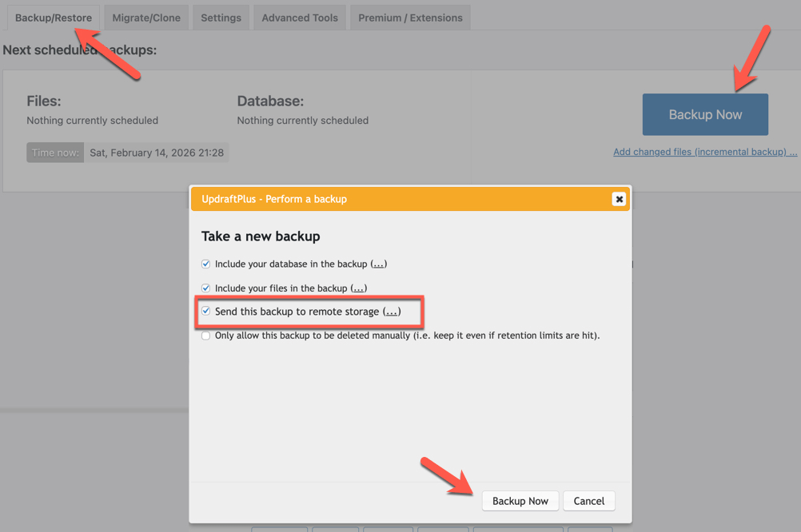Uncheck Include your files in the backup

click(206, 288)
